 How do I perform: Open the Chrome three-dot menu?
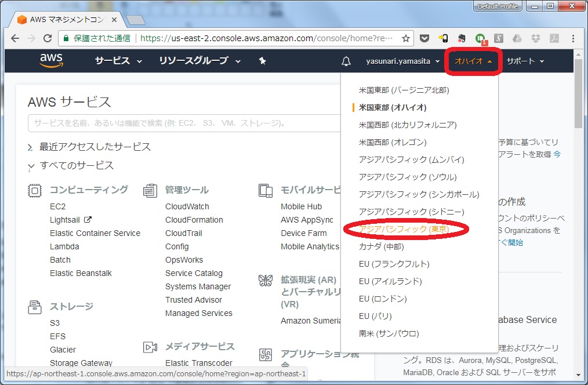(573, 38)
